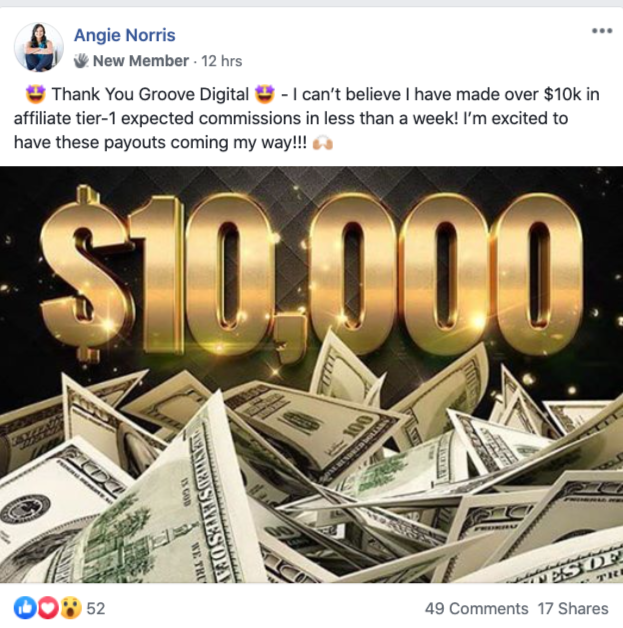This screenshot has height=628, width=623.
Task: Click the waving hand New Member badge icon
Action: coord(81,61)
